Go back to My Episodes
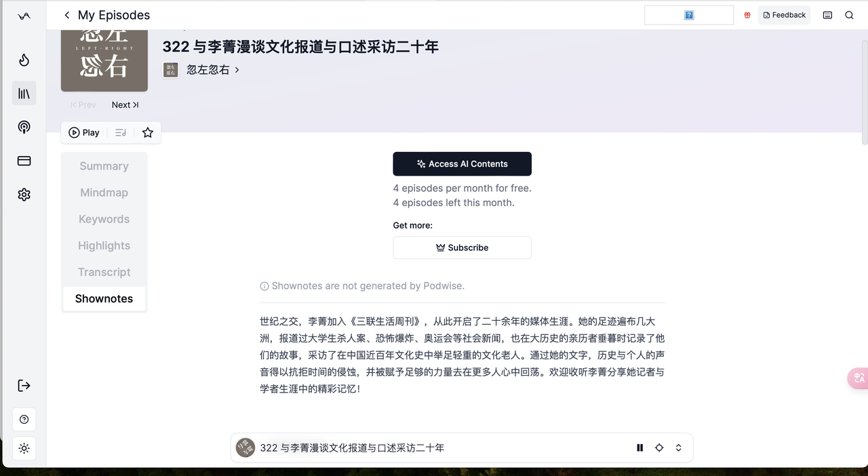This screenshot has height=476, width=868. pyautogui.click(x=66, y=15)
